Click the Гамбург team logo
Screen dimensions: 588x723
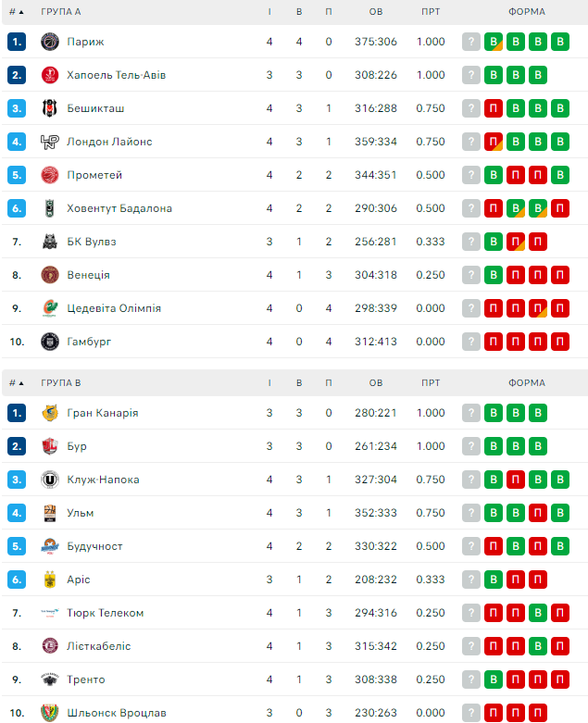click(x=50, y=342)
